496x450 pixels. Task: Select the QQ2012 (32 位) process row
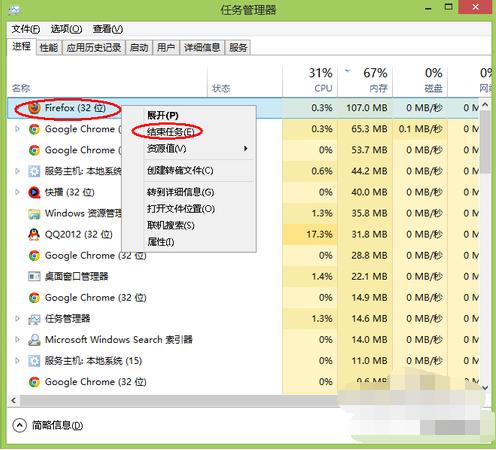243,234
